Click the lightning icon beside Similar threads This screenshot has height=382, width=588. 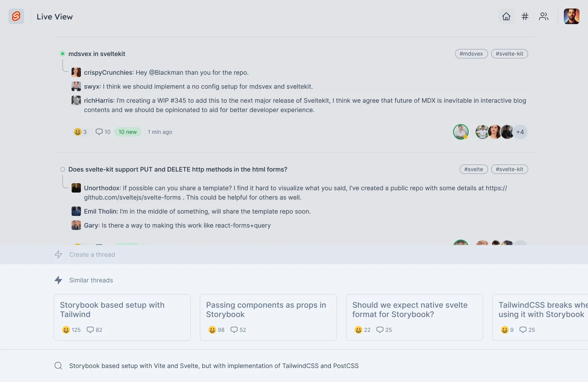[58, 280]
